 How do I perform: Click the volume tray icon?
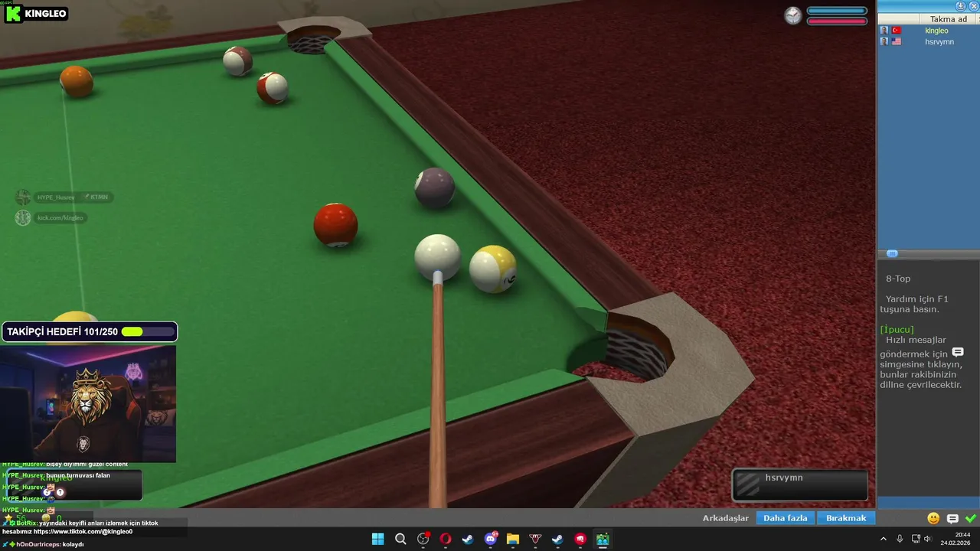click(927, 539)
